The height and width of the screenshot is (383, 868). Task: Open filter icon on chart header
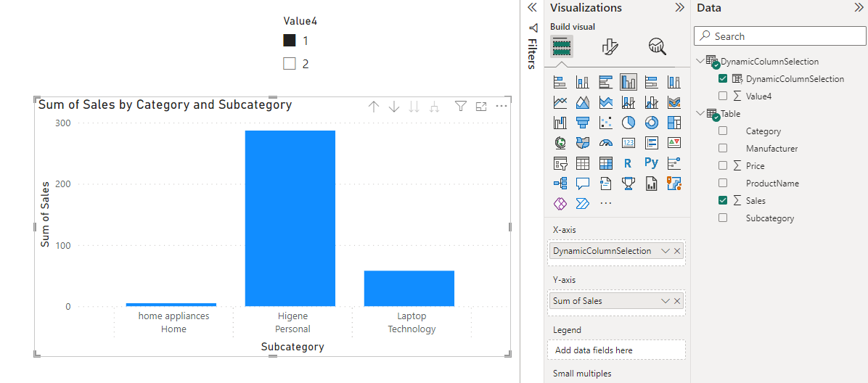[x=461, y=106]
